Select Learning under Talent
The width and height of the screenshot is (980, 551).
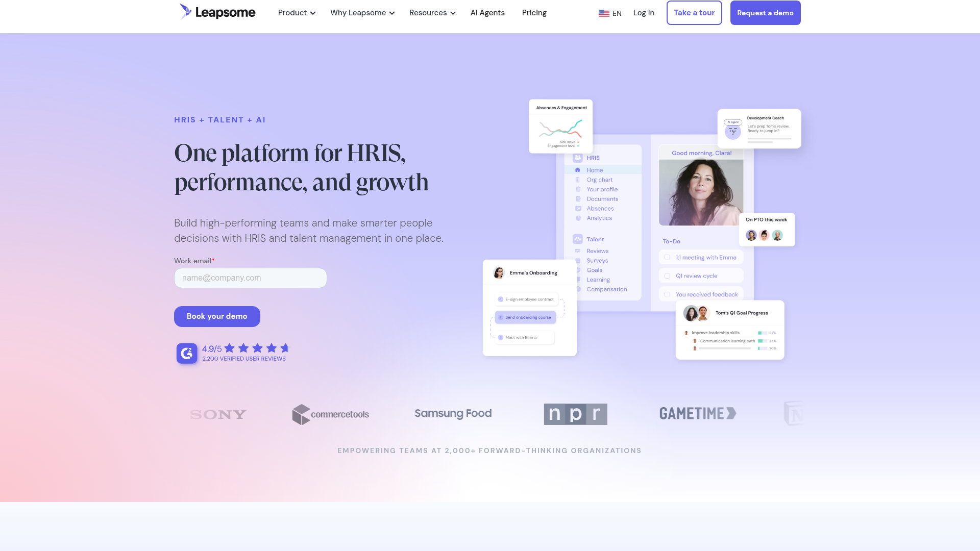pos(598,280)
